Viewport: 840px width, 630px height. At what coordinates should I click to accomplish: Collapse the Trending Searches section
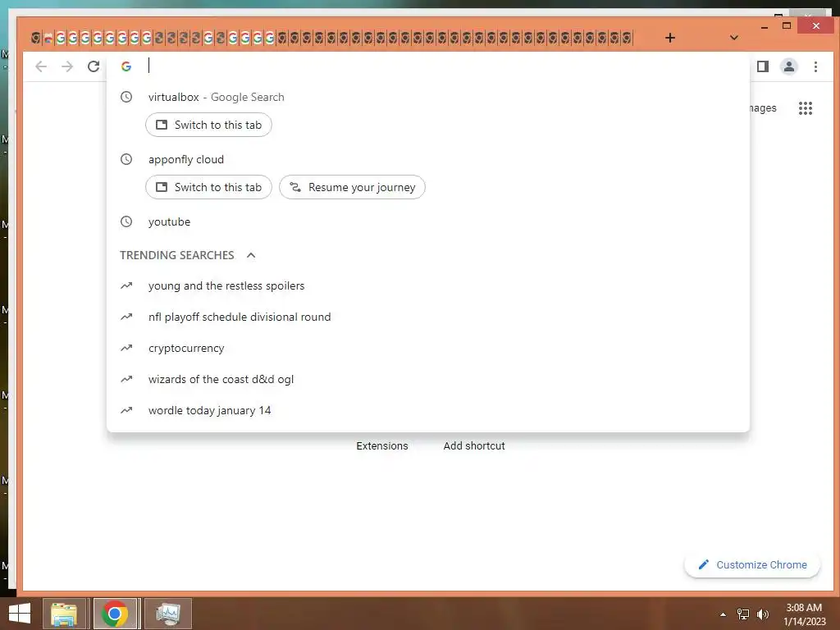pyautogui.click(x=251, y=255)
